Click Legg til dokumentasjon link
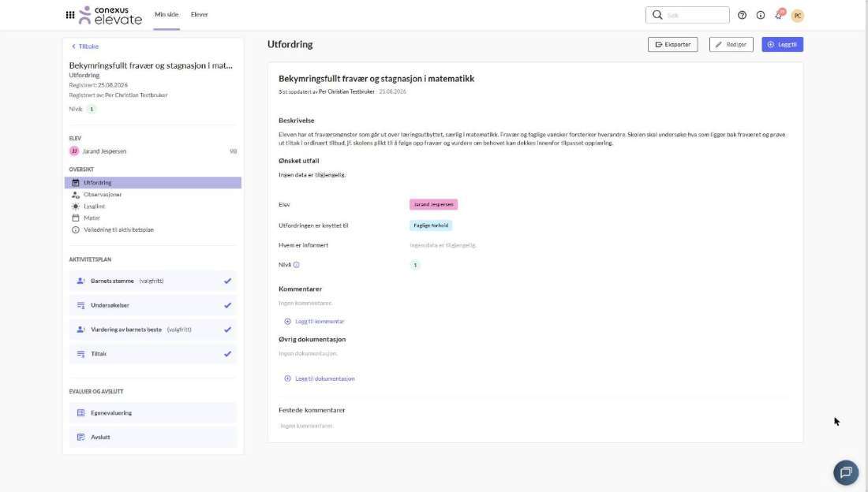This screenshot has height=492, width=868. [325, 379]
